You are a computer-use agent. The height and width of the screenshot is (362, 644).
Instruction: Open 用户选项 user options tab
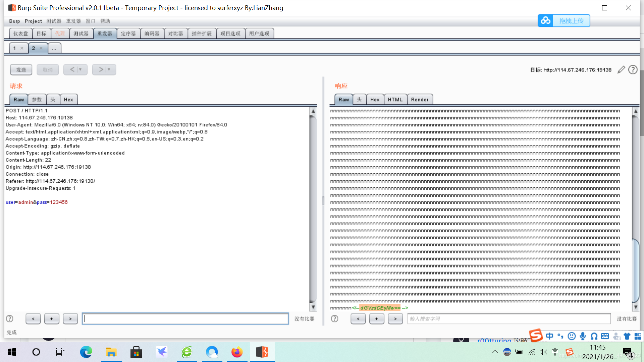[259, 34]
